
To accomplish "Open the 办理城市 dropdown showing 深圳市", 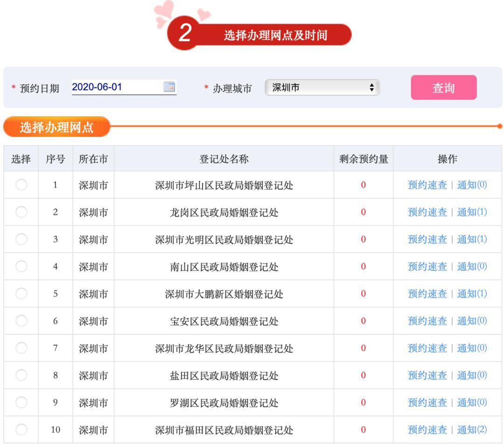I will (x=322, y=87).
